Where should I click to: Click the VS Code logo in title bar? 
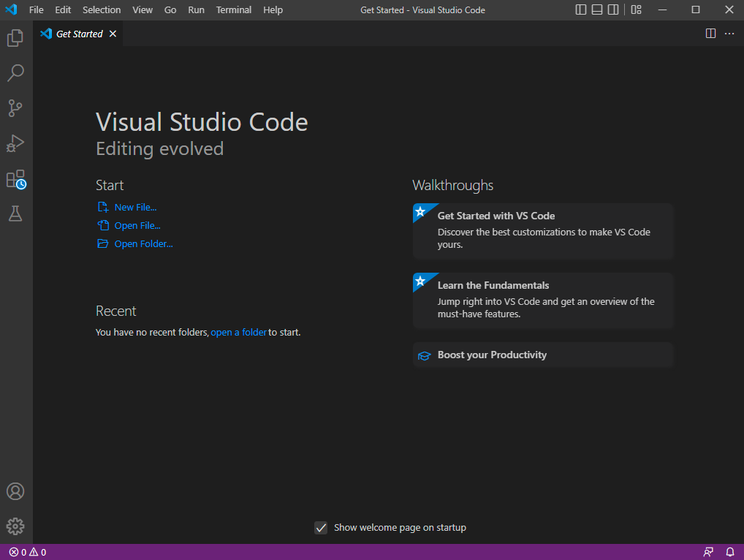[11, 10]
